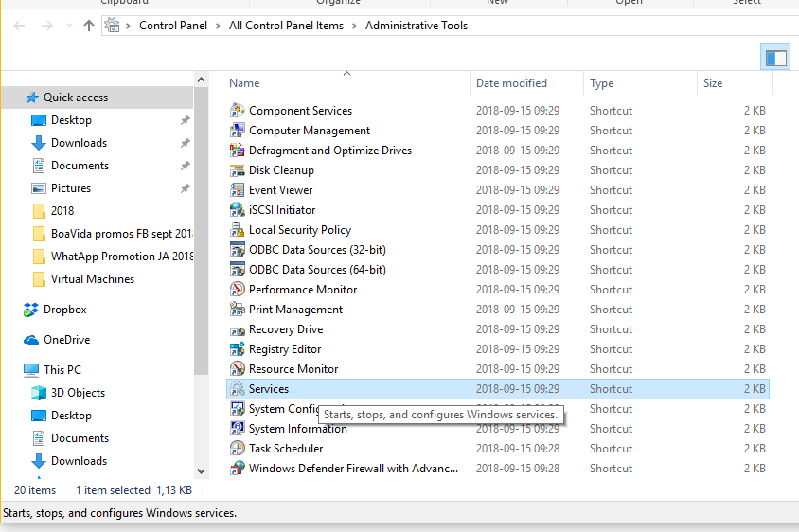Go back with the back arrow

[x=19, y=26]
